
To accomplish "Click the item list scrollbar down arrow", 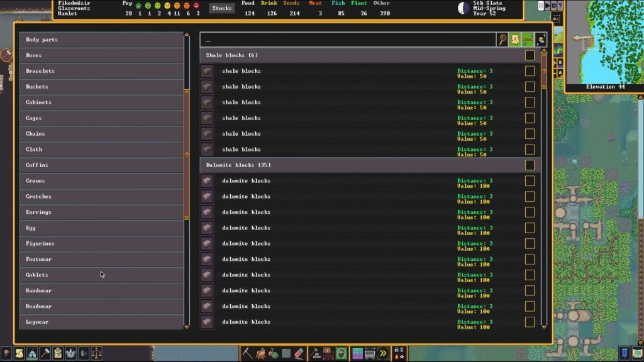I will click(x=544, y=327).
